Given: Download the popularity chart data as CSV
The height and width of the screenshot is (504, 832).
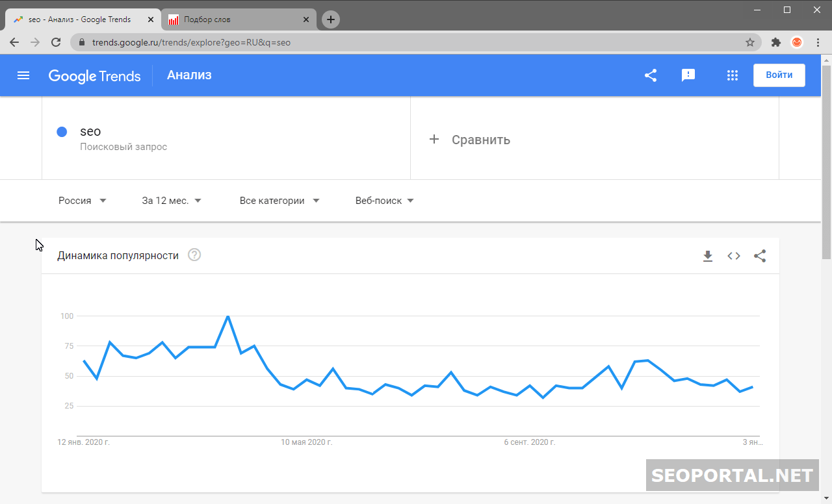Looking at the screenshot, I should tap(708, 256).
